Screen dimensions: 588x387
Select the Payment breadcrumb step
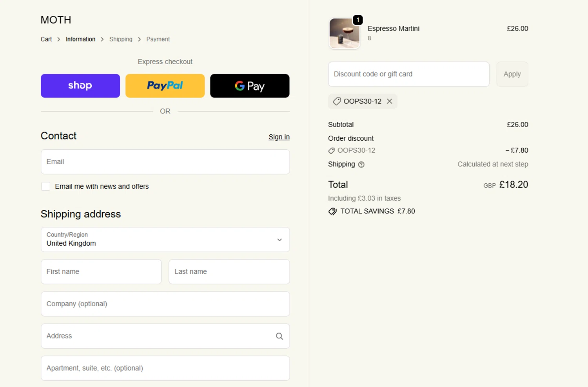point(158,39)
